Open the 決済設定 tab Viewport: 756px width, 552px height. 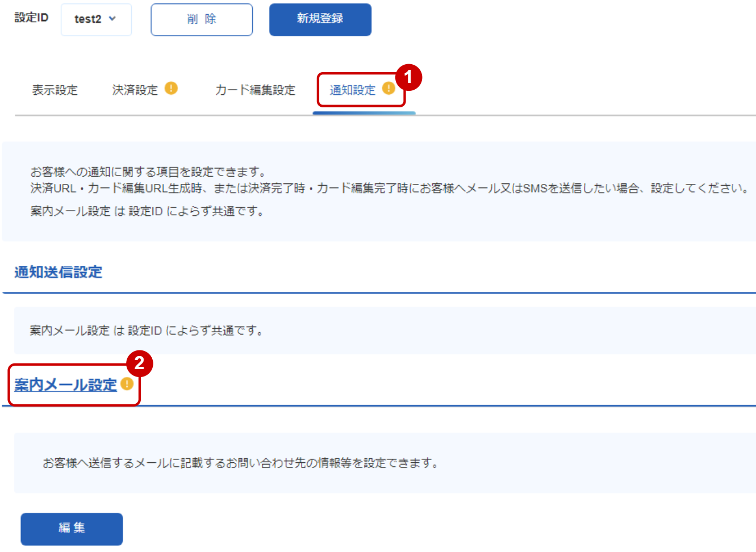coord(135,90)
